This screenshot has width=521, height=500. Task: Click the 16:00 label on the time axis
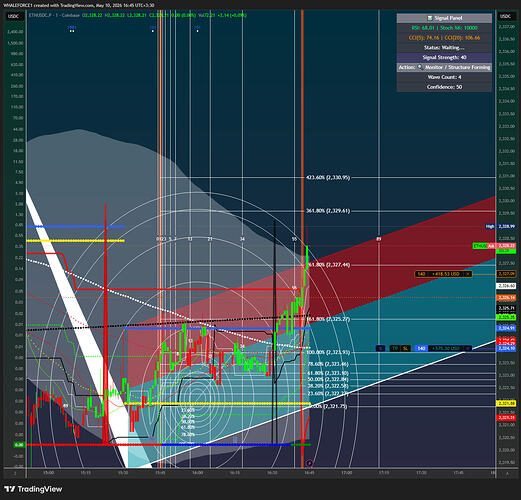click(197, 473)
